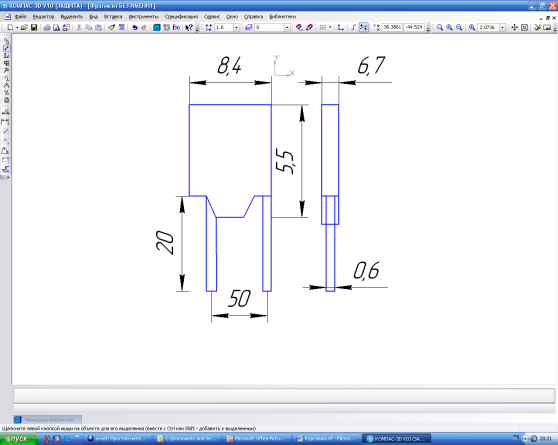Switch compact panel to Editing tools
Image resolution: width=558 pixels, height=445 pixels.
(x=6, y=70)
